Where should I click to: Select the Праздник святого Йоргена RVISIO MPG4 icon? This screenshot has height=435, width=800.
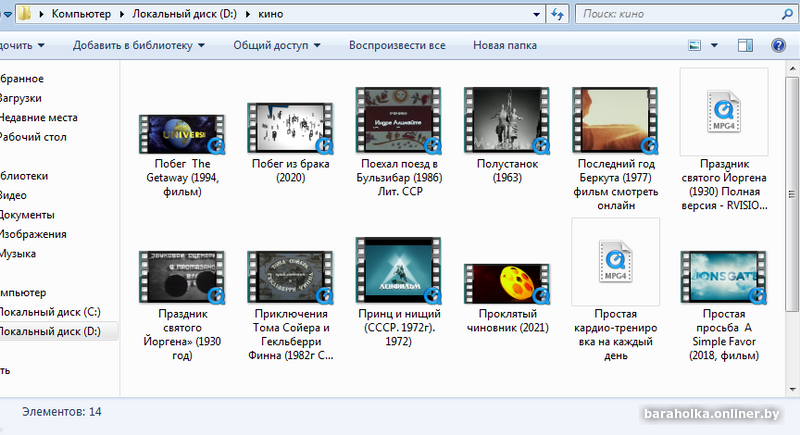[x=723, y=111]
